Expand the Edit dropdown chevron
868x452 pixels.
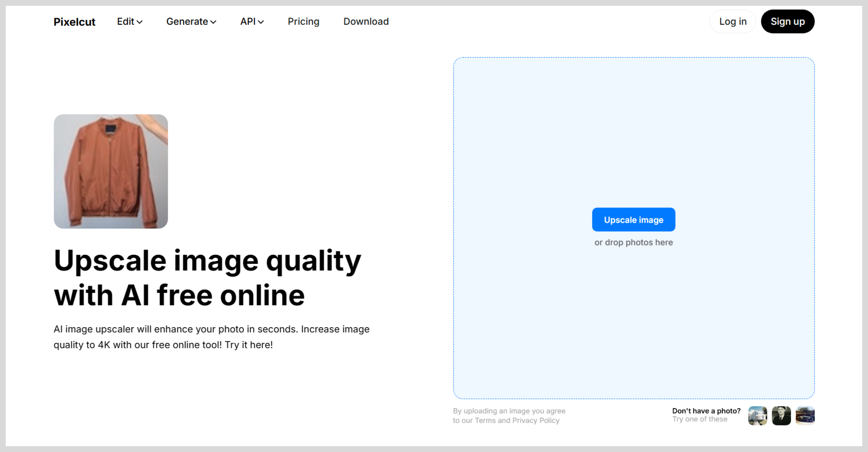coord(140,22)
